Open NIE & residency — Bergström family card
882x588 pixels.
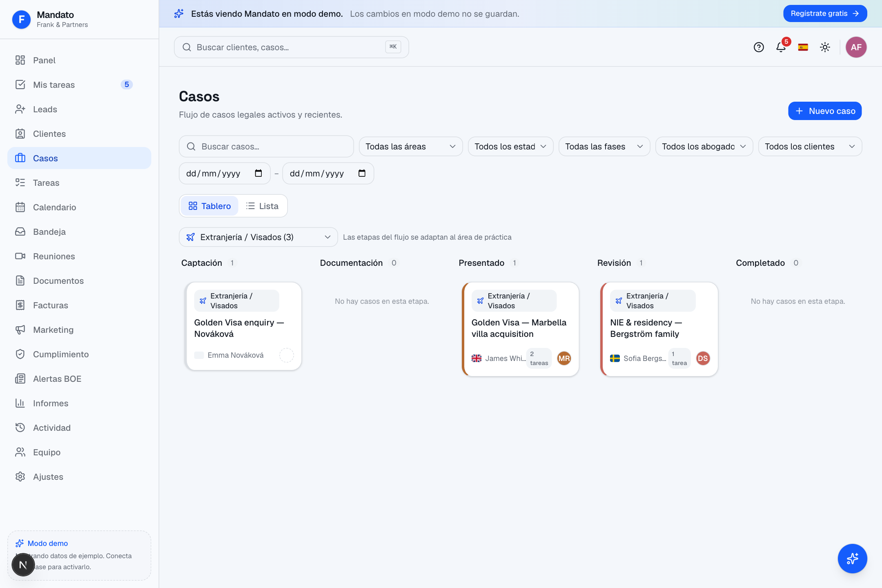(x=659, y=329)
